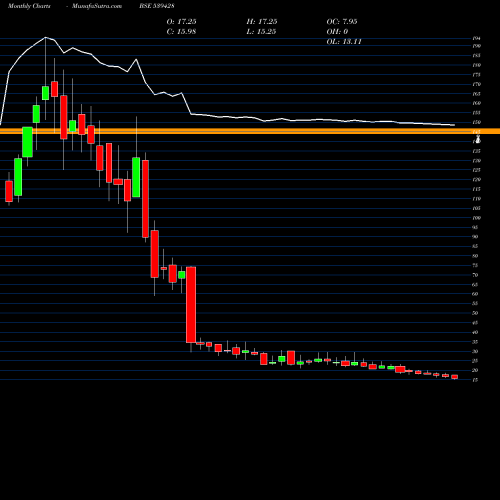Click the 95 price axis label
This screenshot has height=500, width=500.
click(475, 227)
